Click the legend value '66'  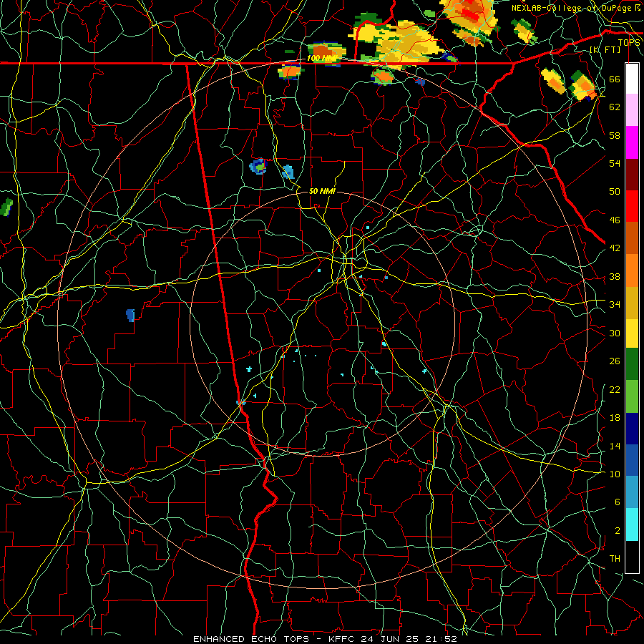click(615, 79)
